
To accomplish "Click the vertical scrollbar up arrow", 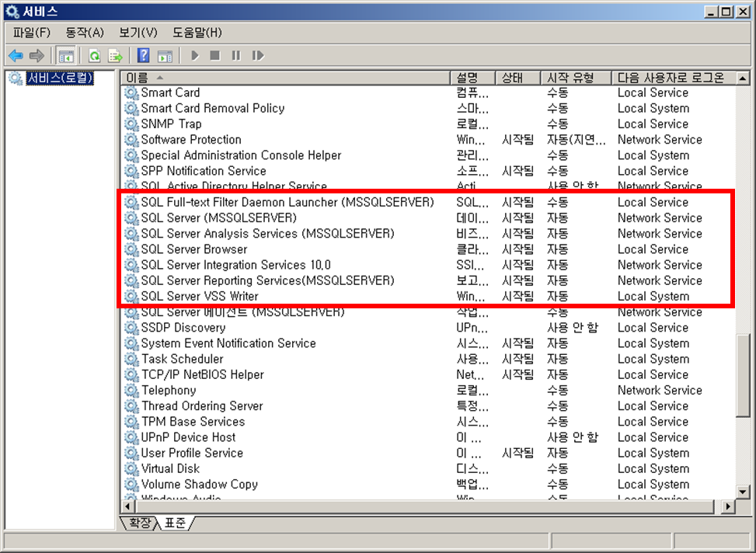I will pyautogui.click(x=743, y=78).
